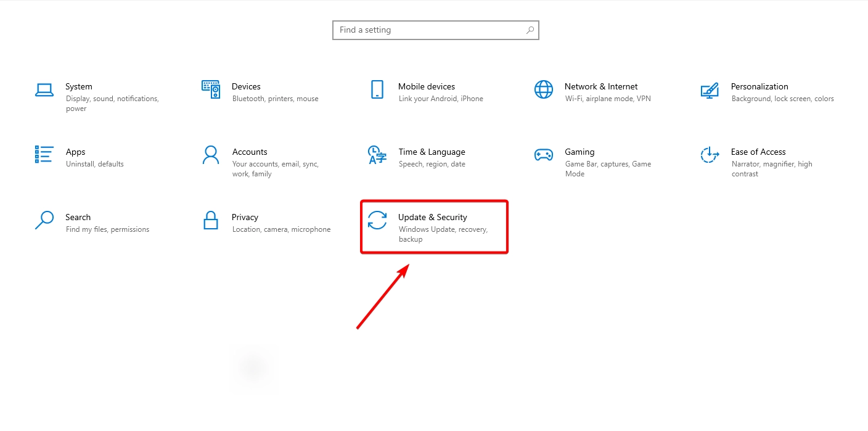Click the Search magnifying glass category icon
Screen dimensions: 868x431
pos(44,220)
